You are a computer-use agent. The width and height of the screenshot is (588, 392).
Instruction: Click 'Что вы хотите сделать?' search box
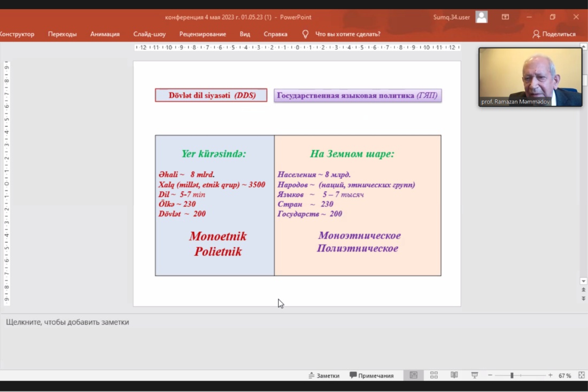347,34
